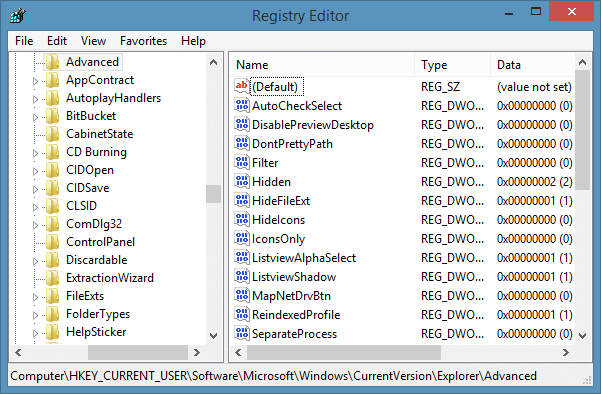601x394 pixels.
Task: Expand the CIDSave key
Action: 35,189
